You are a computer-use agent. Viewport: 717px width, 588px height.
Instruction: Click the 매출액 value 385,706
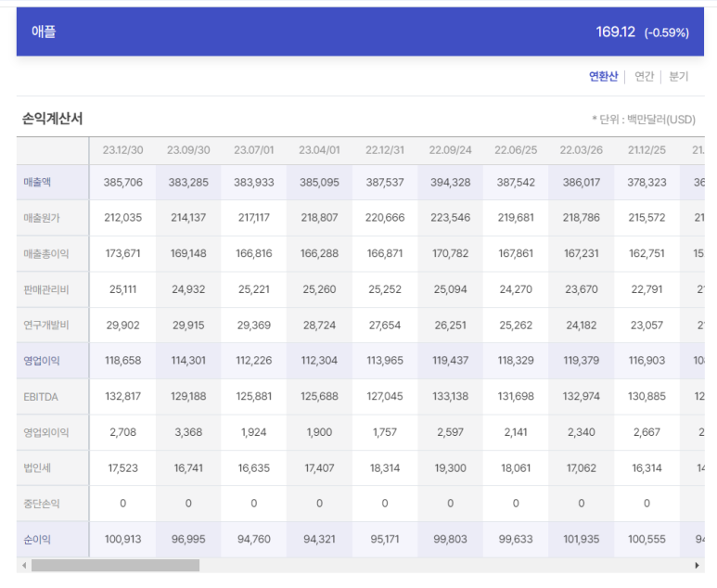123,183
